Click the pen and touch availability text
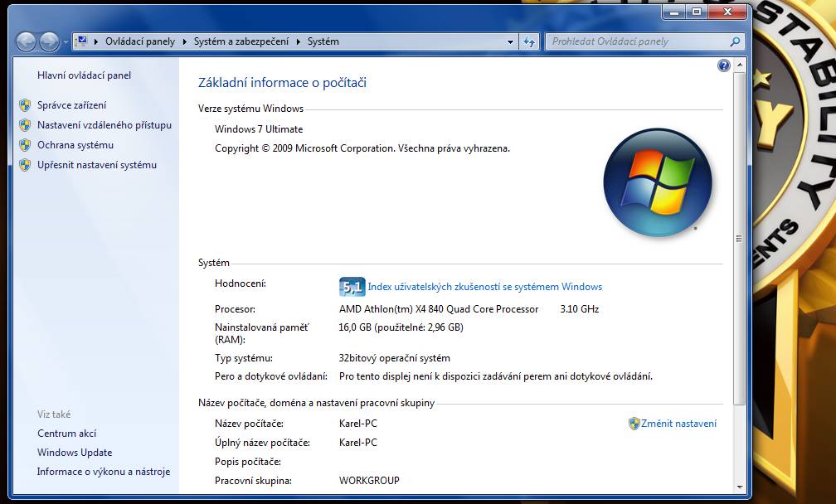The image size is (836, 504). 496,376
